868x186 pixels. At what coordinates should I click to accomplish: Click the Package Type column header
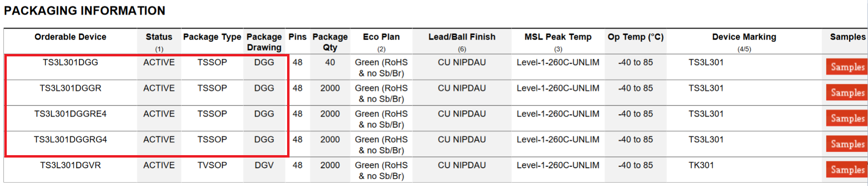coord(212,37)
